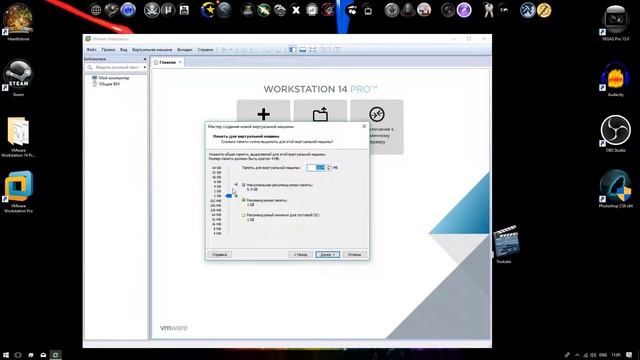Select the VMware Workstation Pro desktop shortcut
This screenshot has width=640, height=360.
pos(18,192)
